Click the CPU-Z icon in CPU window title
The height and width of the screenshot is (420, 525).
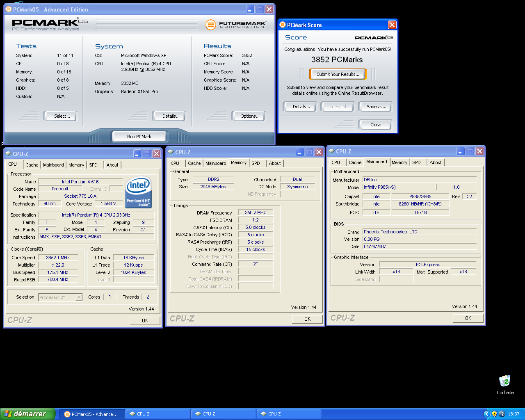tap(8, 153)
